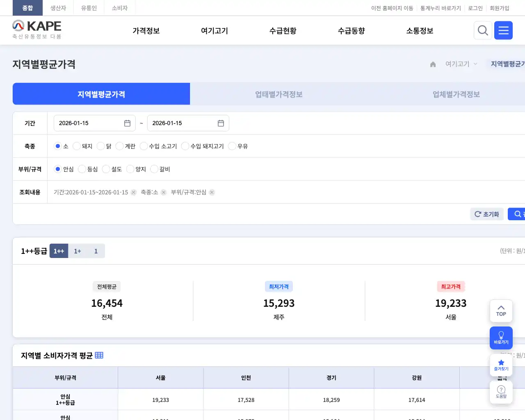Open the end date picker

coord(220,123)
